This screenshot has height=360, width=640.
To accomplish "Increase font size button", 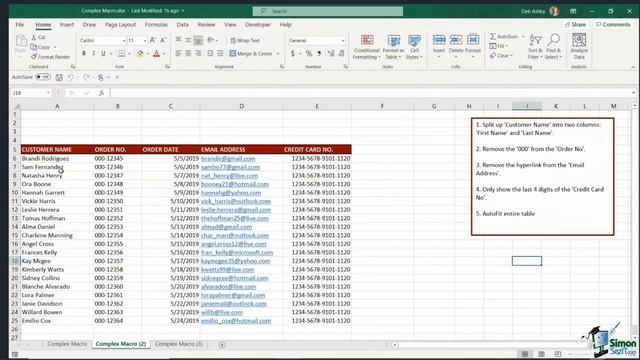I will point(153,40).
